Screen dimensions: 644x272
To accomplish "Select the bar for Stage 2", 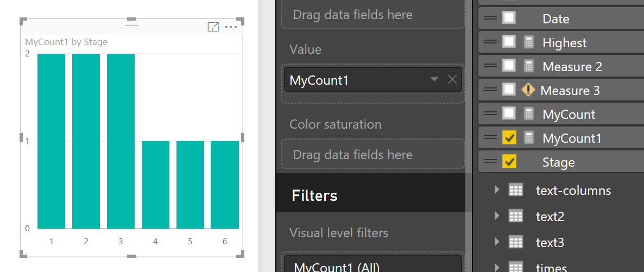I will coord(86,141).
